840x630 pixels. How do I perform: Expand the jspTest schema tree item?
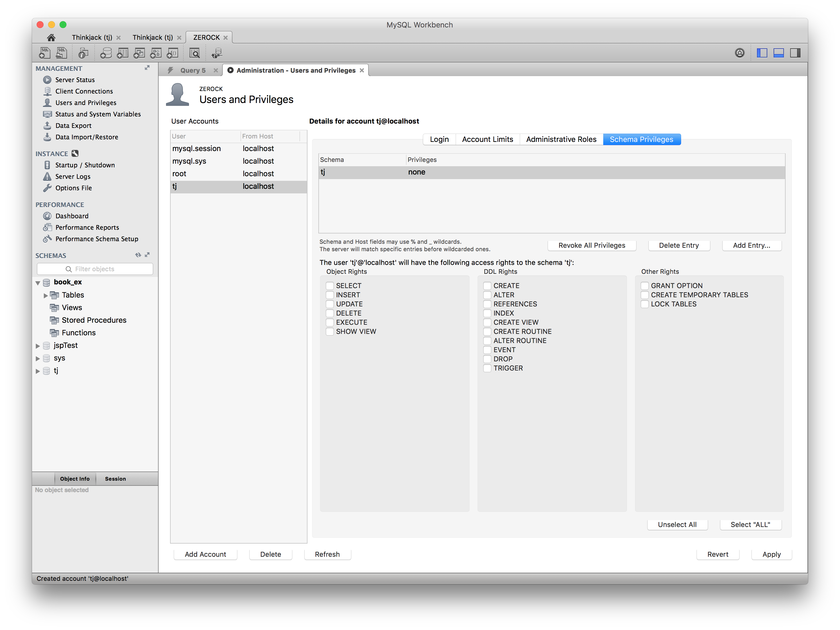(38, 345)
